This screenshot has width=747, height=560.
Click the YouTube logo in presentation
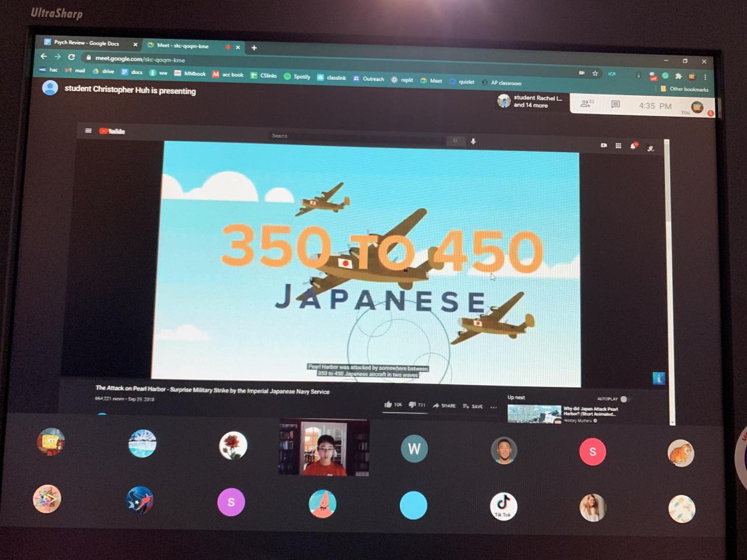pyautogui.click(x=112, y=131)
